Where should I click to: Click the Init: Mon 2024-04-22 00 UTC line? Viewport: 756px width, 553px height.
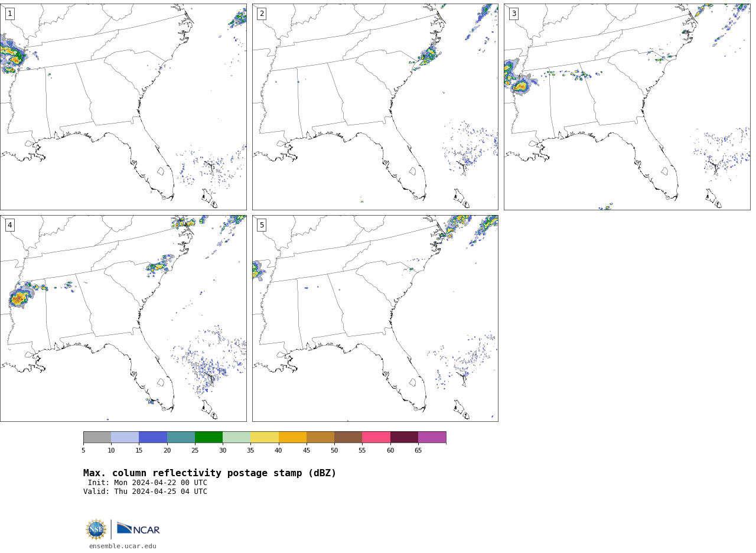[148, 483]
